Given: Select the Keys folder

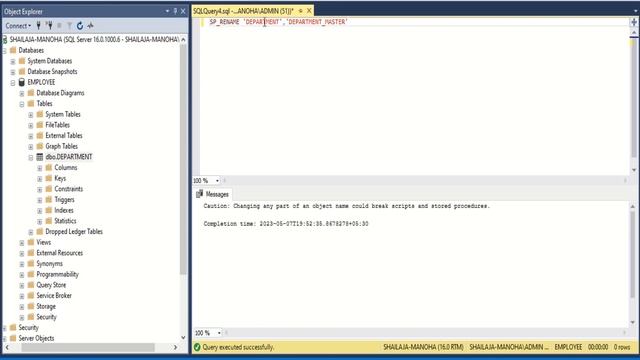Looking at the screenshot, I should coord(60,178).
